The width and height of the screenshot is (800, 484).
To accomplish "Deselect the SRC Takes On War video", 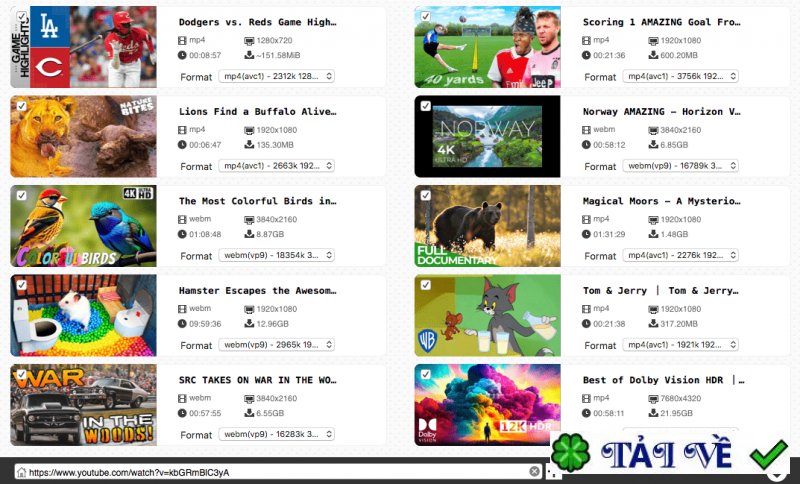I will coord(21,374).
